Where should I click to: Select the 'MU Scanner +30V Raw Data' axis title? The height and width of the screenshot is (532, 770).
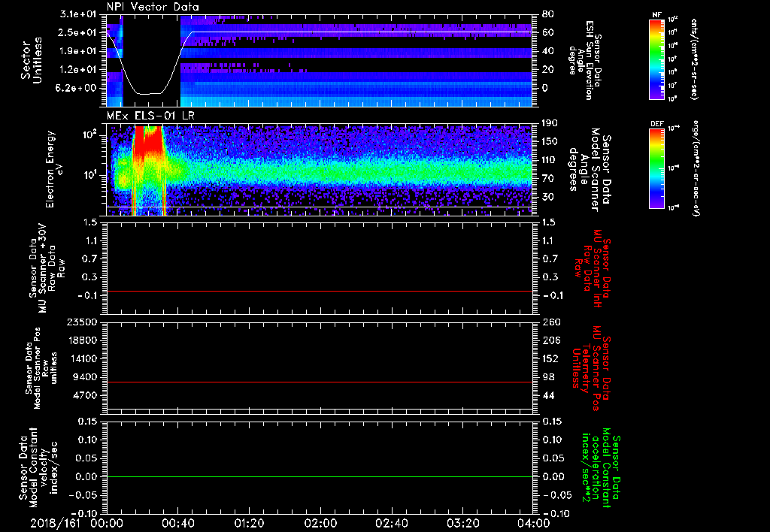coord(47,268)
